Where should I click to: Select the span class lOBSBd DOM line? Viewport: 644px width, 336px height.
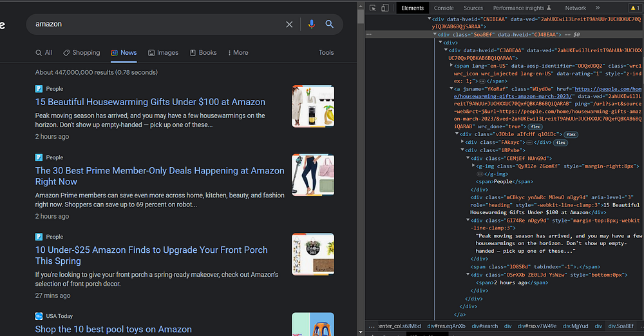coord(535,267)
